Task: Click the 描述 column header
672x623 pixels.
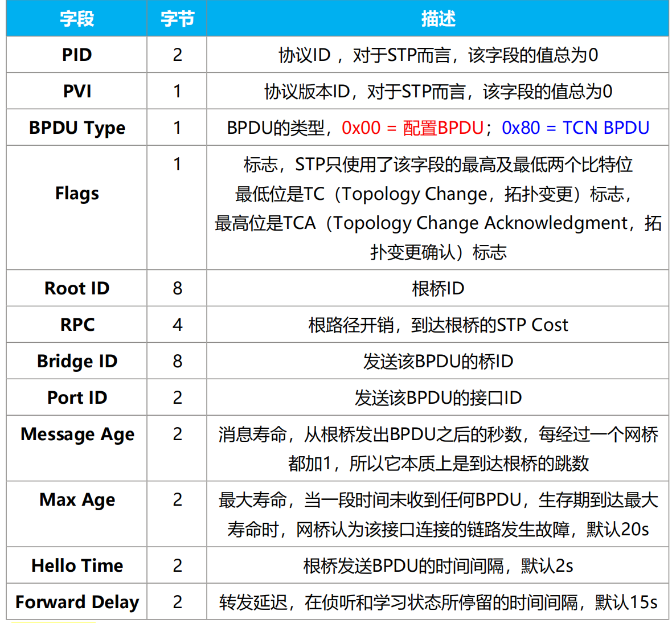Action: (437, 18)
